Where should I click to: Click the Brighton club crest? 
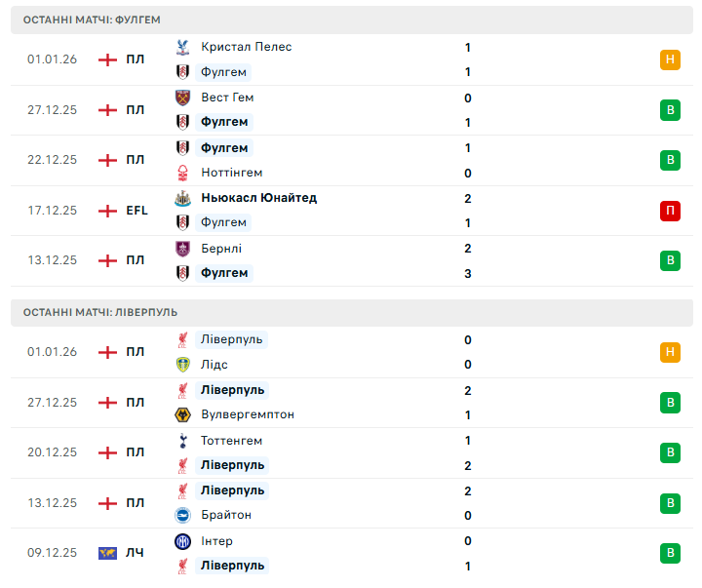tap(181, 515)
